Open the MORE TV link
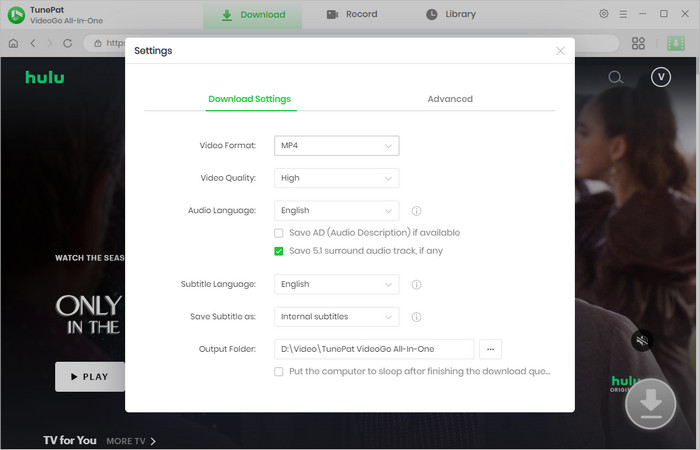The width and height of the screenshot is (700, 450). pyautogui.click(x=131, y=441)
